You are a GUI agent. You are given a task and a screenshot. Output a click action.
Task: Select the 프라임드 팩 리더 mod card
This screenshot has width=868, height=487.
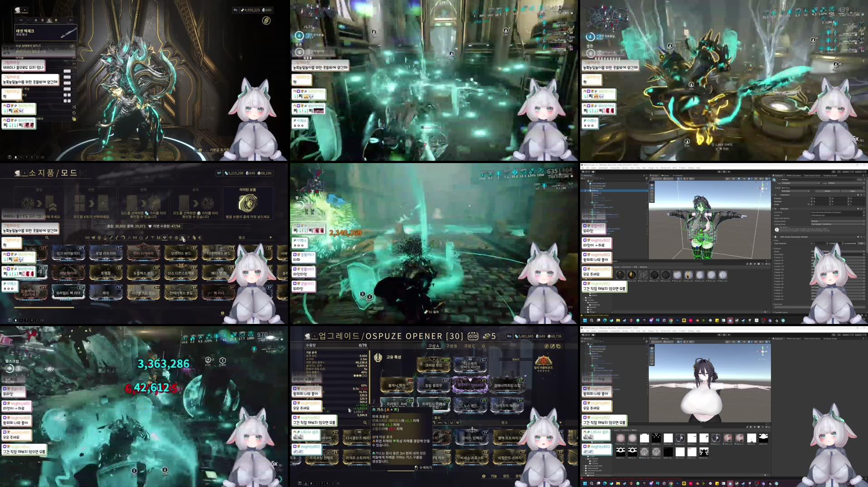[69, 293]
